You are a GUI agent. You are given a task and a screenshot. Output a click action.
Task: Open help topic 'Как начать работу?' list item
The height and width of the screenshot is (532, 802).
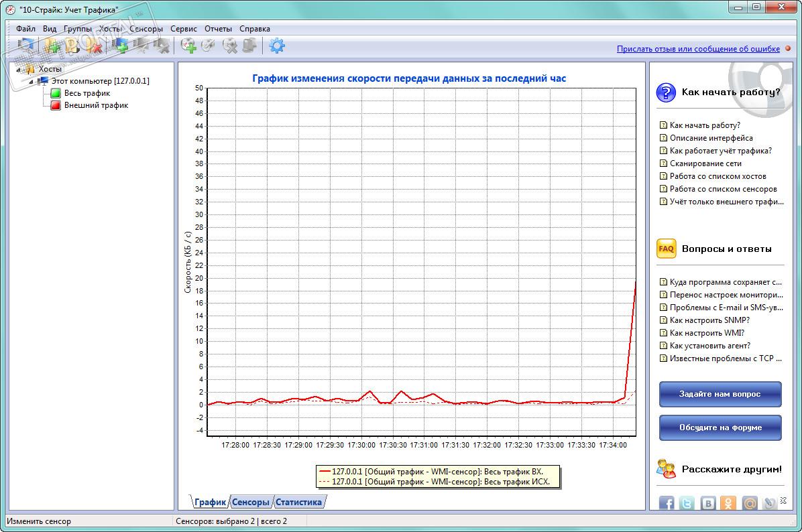[705, 125]
